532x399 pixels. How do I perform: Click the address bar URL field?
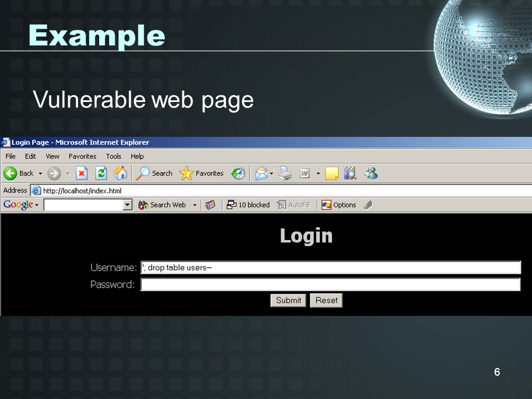coord(281,191)
